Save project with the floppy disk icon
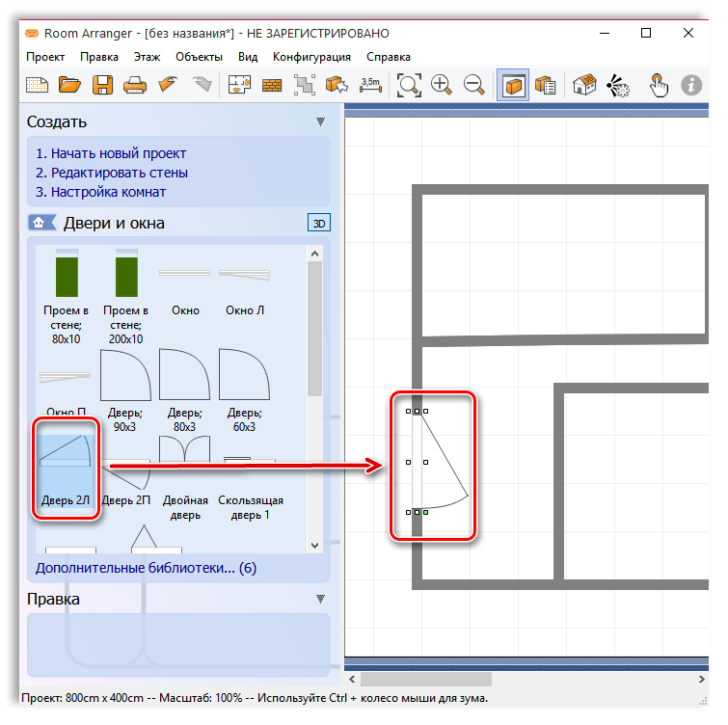This screenshot has height=725, width=728. pyautogui.click(x=102, y=85)
